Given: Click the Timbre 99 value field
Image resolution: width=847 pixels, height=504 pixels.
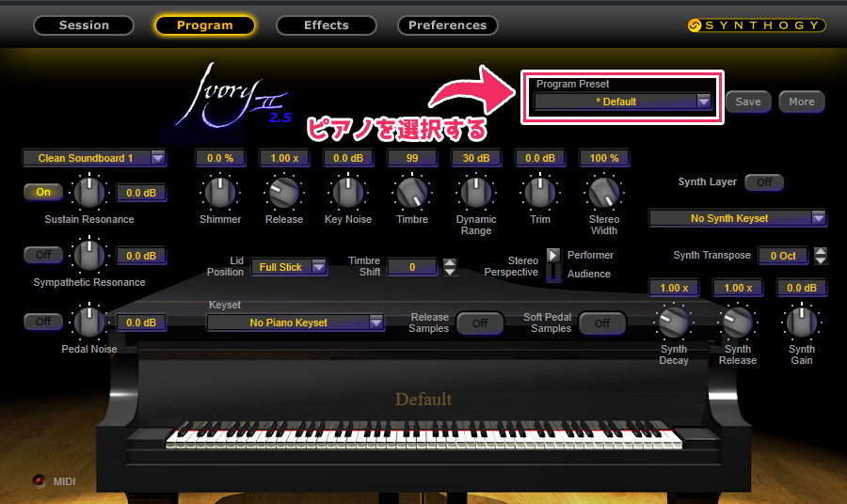Looking at the screenshot, I should (412, 158).
